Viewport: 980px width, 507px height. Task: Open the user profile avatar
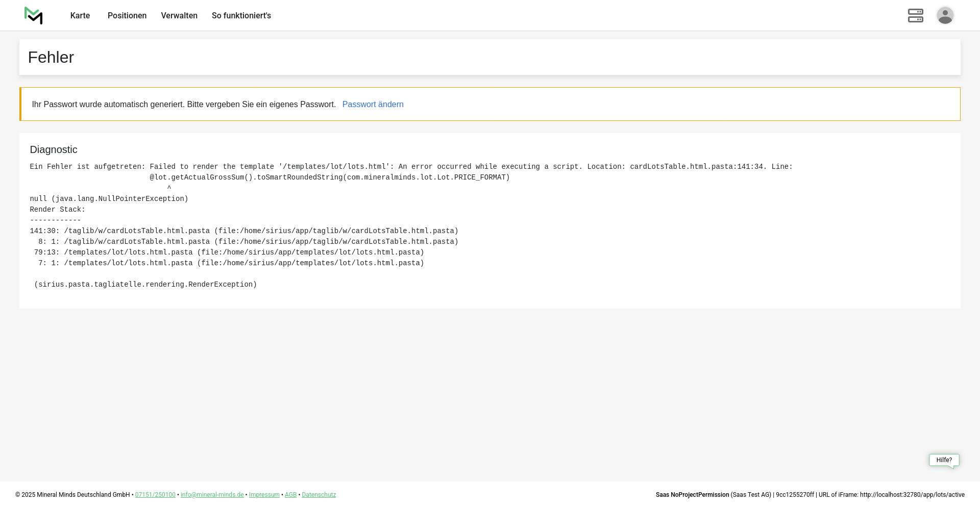coord(945,16)
